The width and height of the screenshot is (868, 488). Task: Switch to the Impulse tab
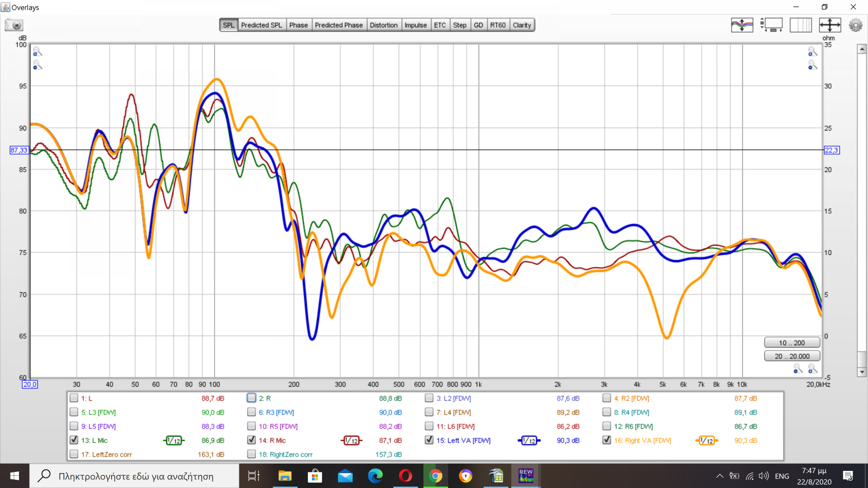tap(415, 25)
